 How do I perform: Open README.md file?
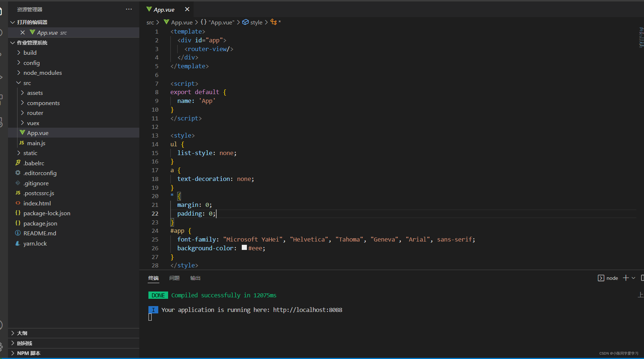(x=74, y=233)
